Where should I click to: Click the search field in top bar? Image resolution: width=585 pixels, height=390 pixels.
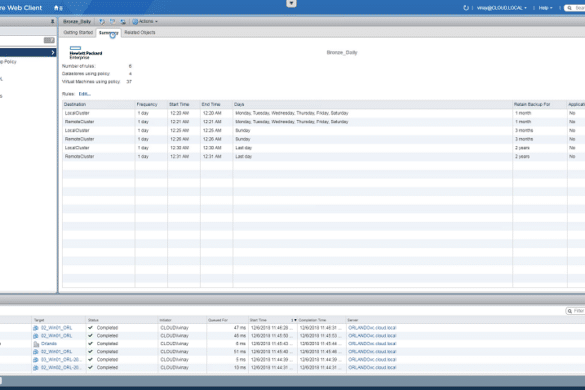click(x=575, y=8)
